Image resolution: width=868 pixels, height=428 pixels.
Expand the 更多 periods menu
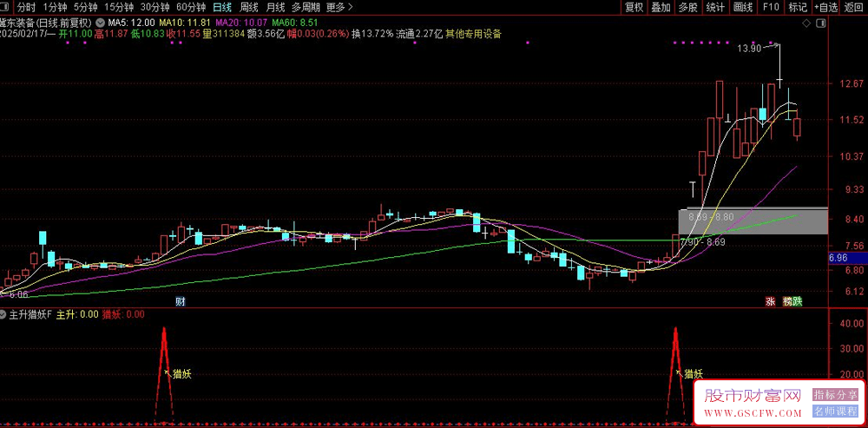coord(340,7)
